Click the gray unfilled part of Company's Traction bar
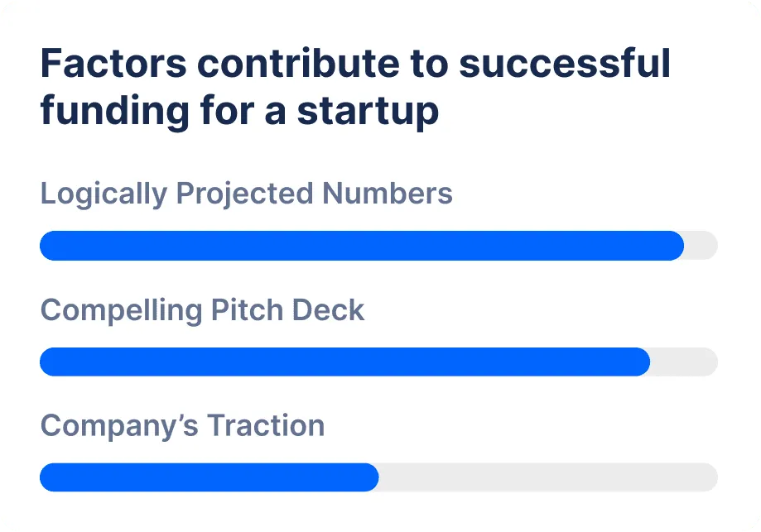Image resolution: width=761 pixels, height=532 pixels. [x=547, y=477]
